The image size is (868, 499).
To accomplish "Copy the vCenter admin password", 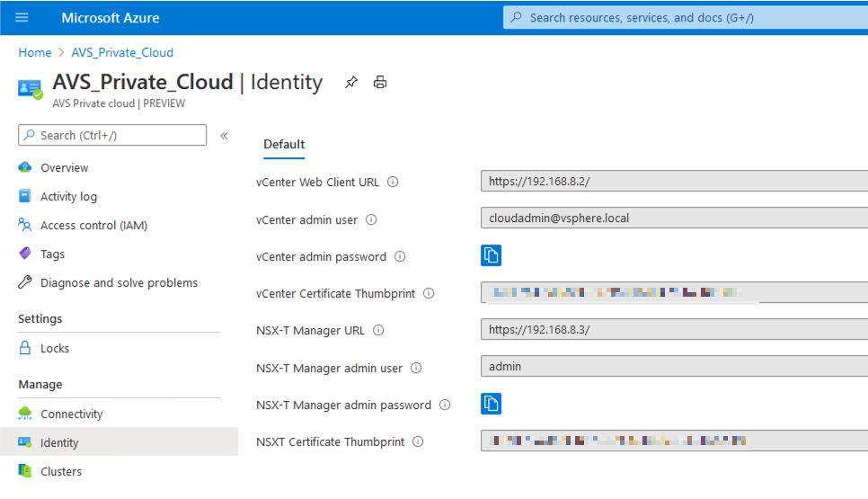I will [491, 255].
